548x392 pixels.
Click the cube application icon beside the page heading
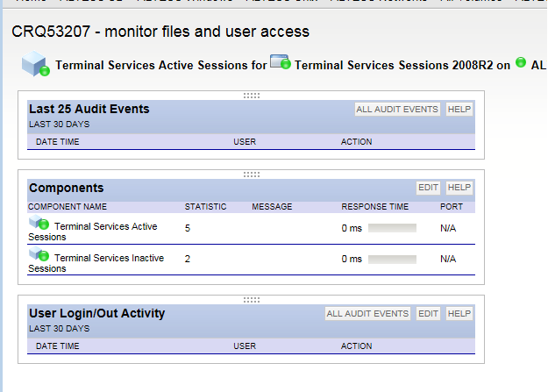coord(35,63)
